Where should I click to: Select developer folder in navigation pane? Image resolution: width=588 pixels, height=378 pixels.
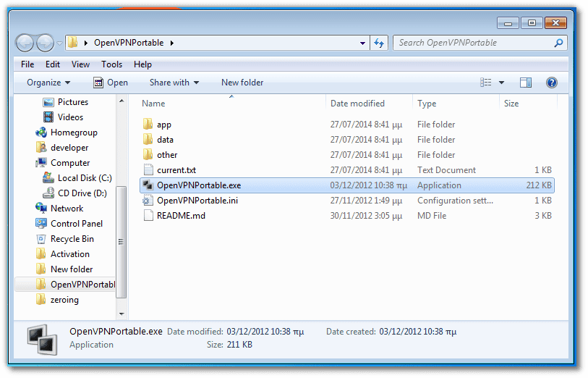[x=62, y=148]
